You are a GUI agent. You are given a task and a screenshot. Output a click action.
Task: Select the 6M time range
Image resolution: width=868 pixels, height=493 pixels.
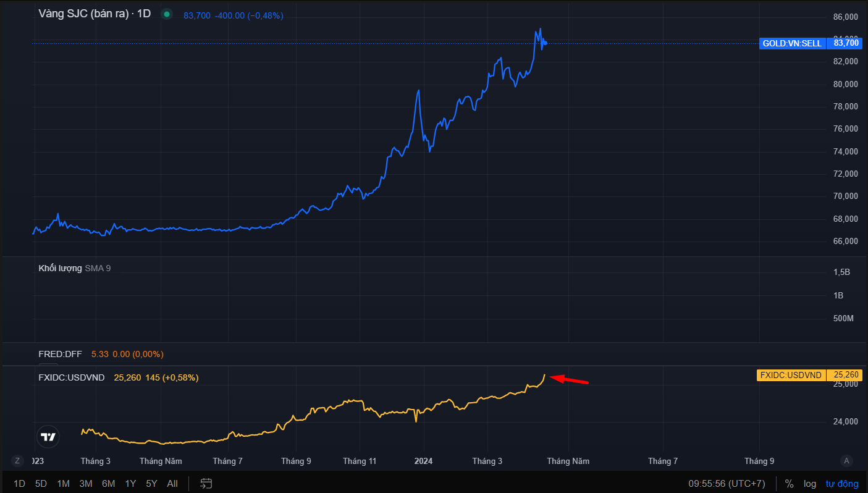click(x=109, y=484)
